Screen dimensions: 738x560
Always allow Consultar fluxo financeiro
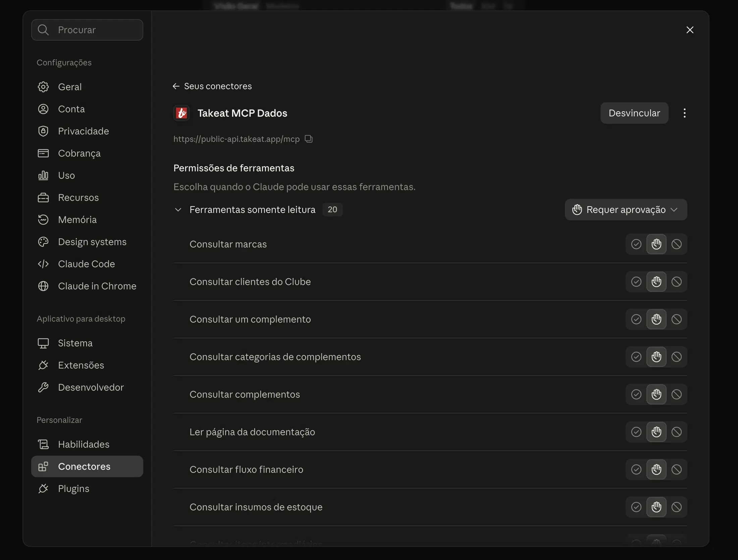(636, 469)
